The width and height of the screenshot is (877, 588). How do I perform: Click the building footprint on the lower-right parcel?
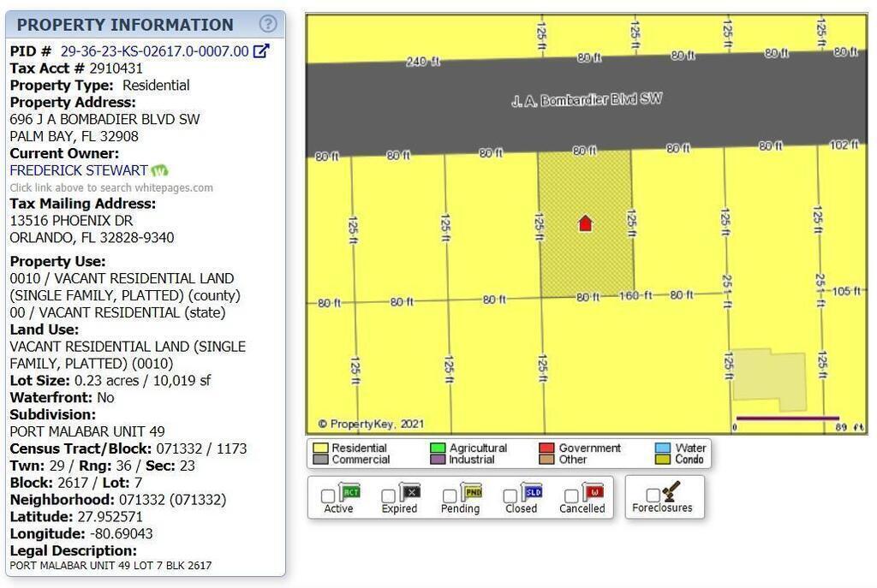(768, 379)
